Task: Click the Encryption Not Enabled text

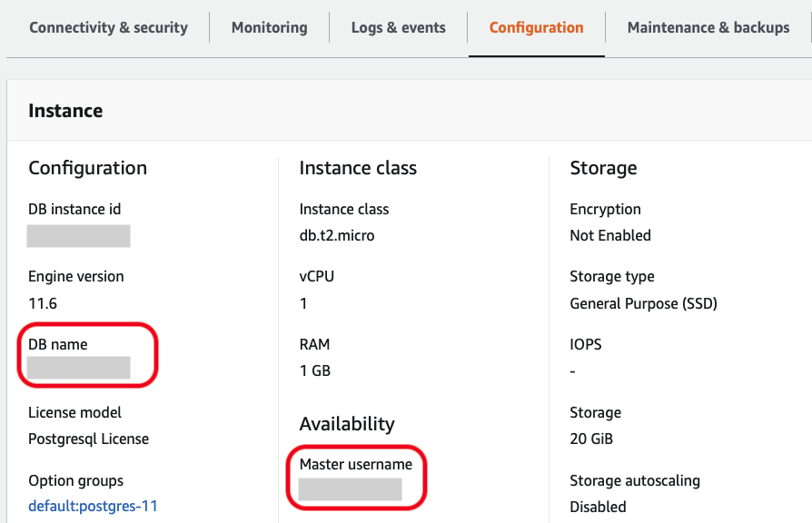Action: pos(610,235)
